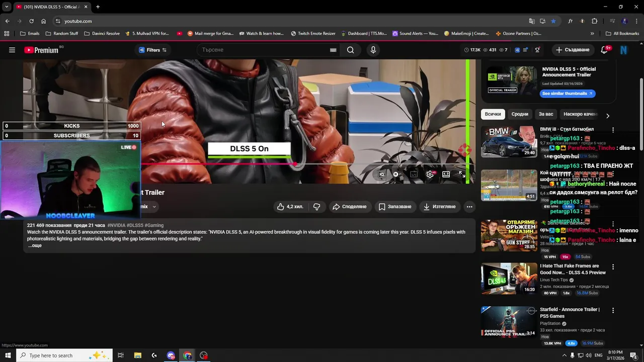Click the YouTube search input field
The width and height of the screenshot is (644, 362).
(x=264, y=50)
